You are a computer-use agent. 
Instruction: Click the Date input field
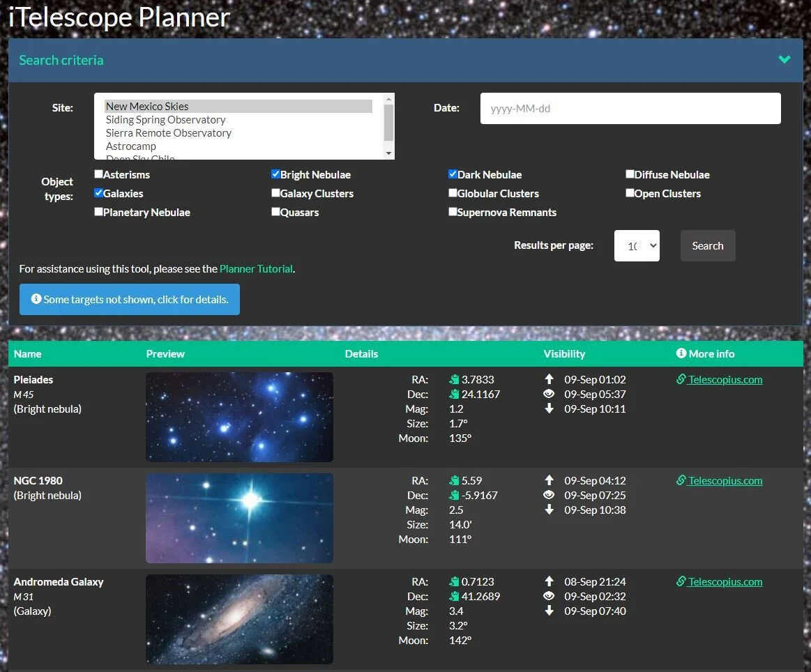pos(630,108)
